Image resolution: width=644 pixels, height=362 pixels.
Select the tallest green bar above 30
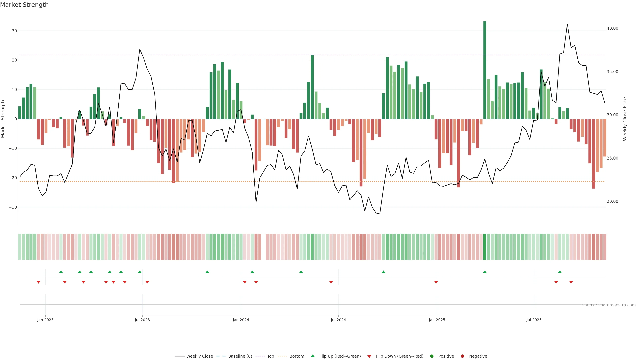485,70
